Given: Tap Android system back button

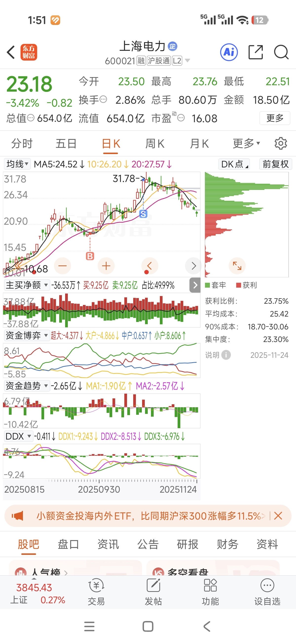Looking at the screenshot, I should click(x=207, y=626).
